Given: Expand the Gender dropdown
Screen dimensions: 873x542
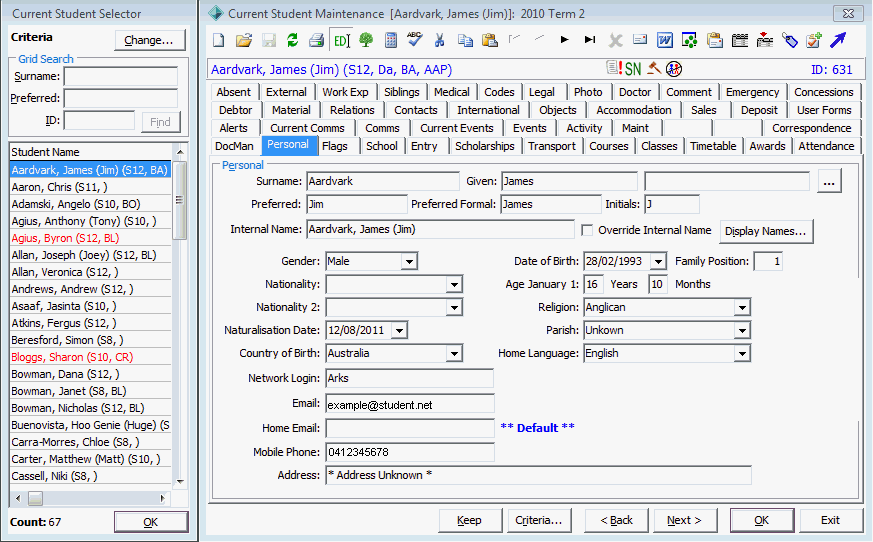Looking at the screenshot, I should (409, 261).
